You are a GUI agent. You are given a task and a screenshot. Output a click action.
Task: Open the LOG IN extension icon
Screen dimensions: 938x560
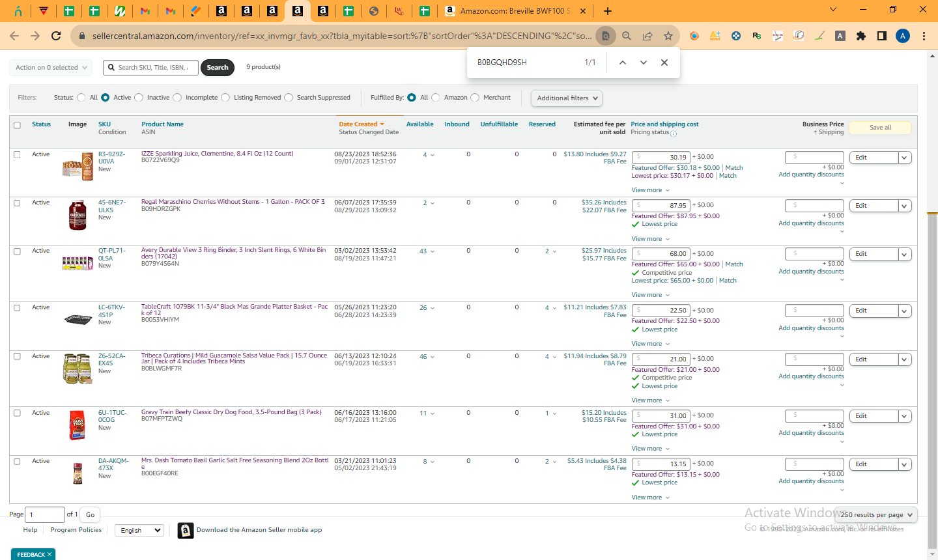click(x=778, y=36)
